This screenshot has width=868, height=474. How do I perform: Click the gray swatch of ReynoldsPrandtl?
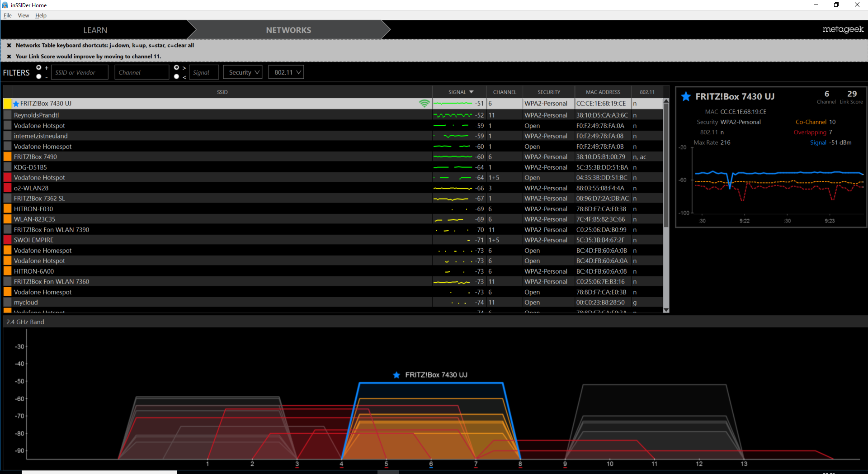[7, 115]
